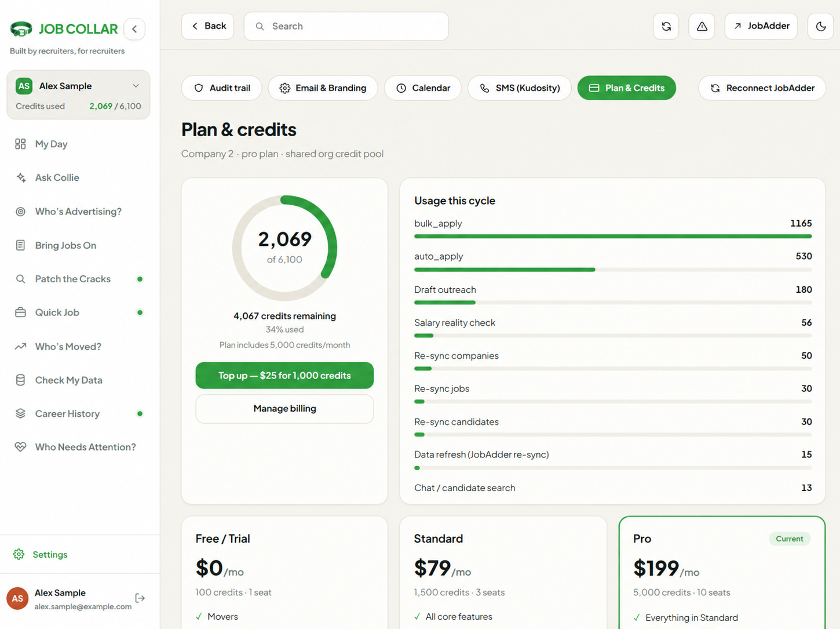Switch to the Audit trail tab
Image resolution: width=840 pixels, height=629 pixels.
tap(222, 88)
